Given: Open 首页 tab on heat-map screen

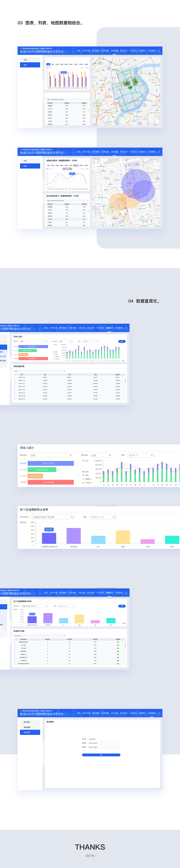Looking at the screenshot, I should (79, 51).
